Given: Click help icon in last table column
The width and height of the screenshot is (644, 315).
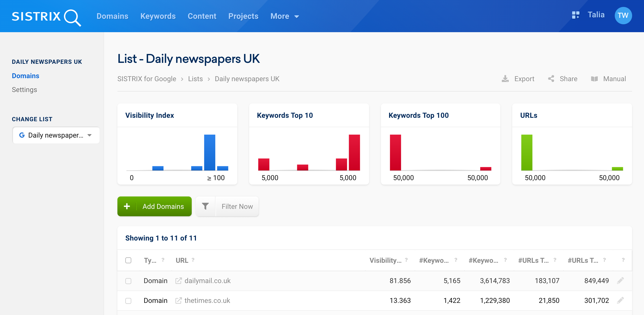Looking at the screenshot, I should [623, 260].
